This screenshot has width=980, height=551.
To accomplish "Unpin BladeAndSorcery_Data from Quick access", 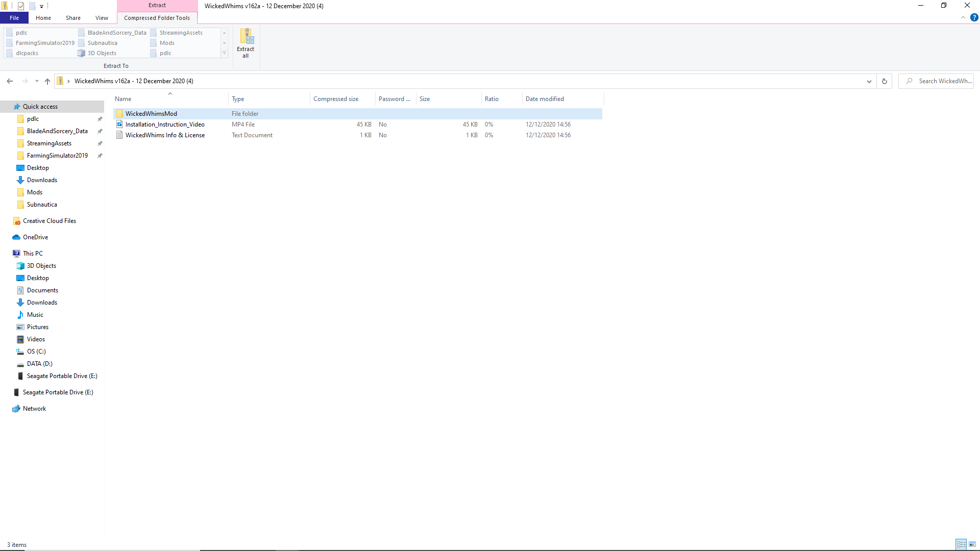I will coord(100,131).
